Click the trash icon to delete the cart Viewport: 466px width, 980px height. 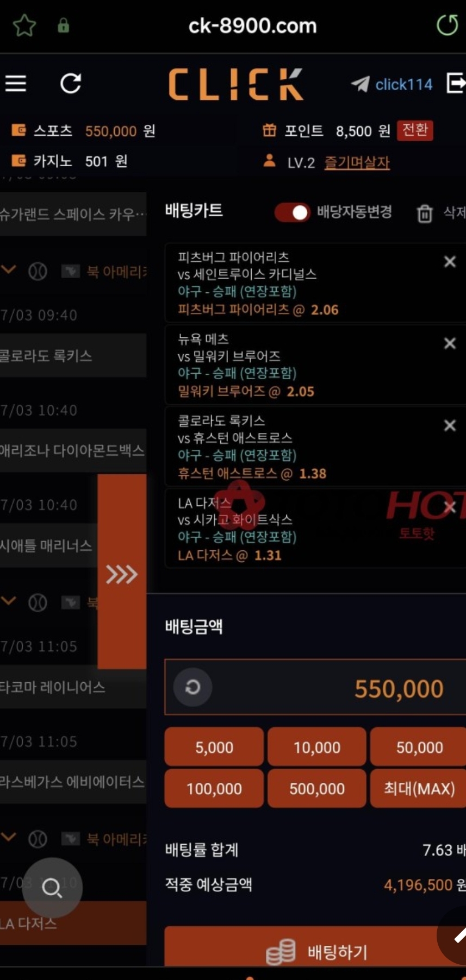(x=425, y=213)
